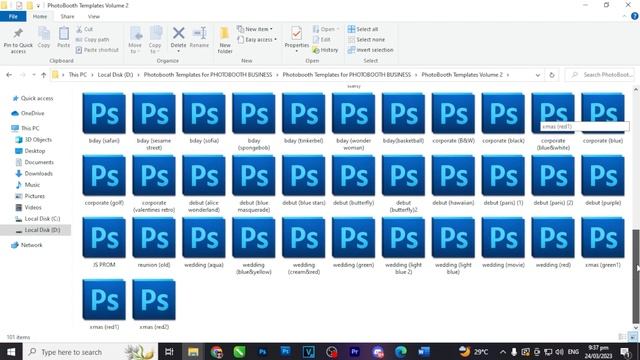Select the wedding (movie) file icon

tap(503, 238)
